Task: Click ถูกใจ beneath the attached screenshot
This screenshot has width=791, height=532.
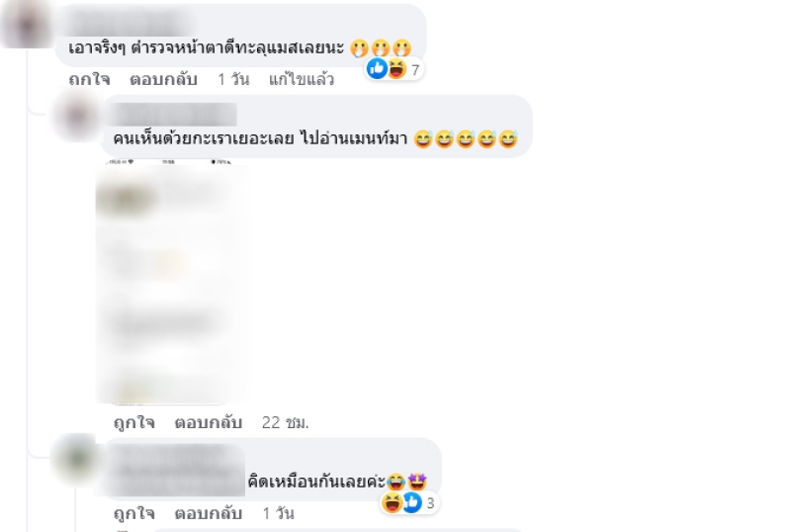Action: tap(134, 422)
